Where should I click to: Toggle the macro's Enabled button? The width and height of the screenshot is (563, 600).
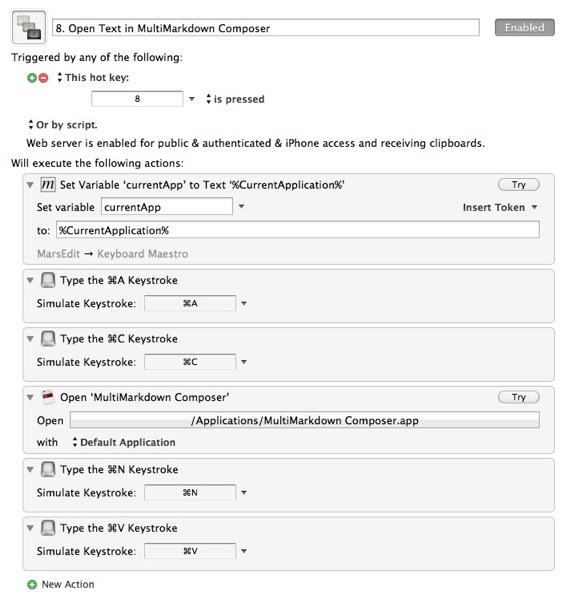524,28
